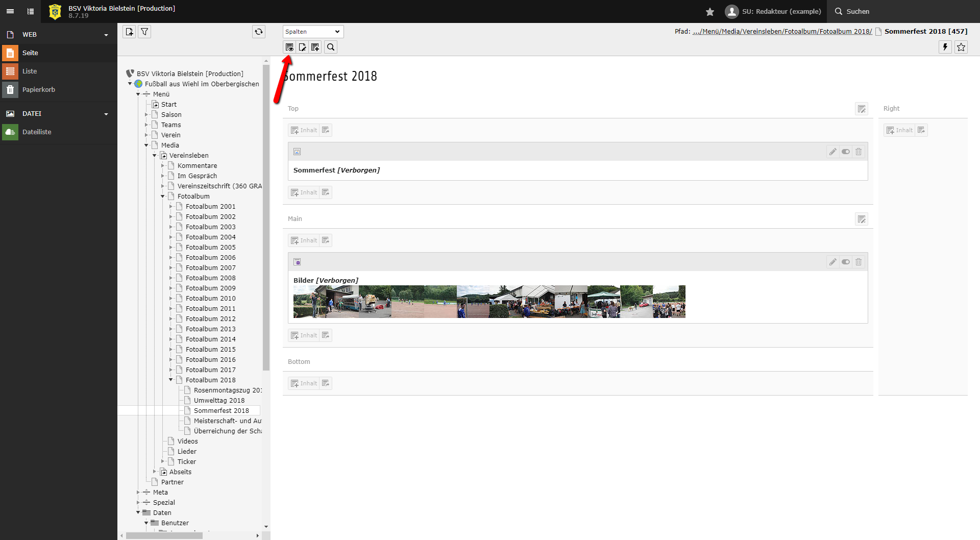
Task: Open the Dateiliste module
Action: [x=37, y=132]
